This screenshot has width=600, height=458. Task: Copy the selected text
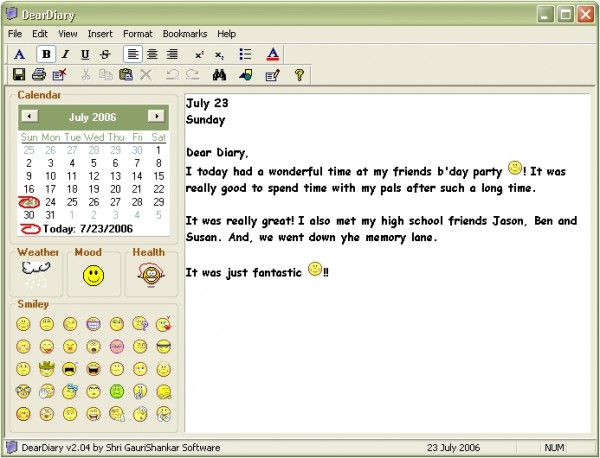[106, 74]
